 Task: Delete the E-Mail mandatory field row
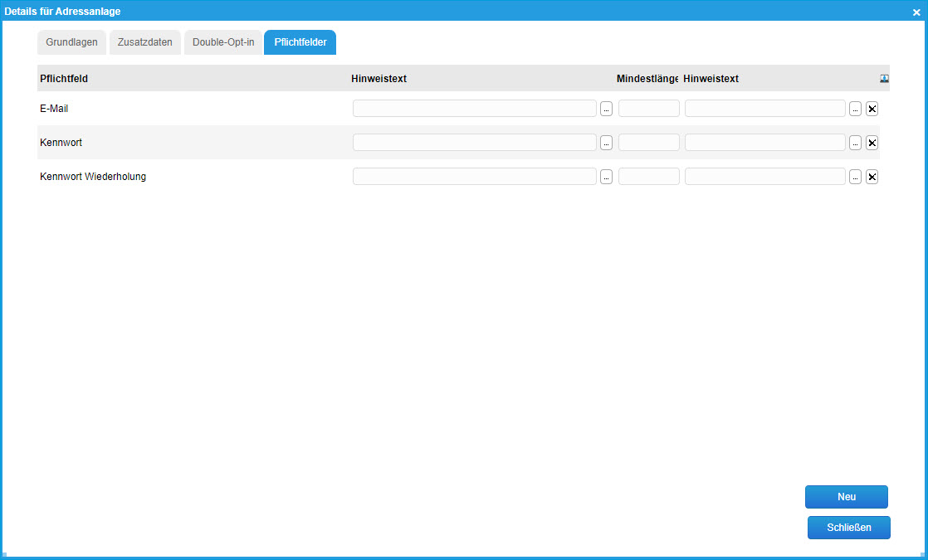tap(872, 109)
